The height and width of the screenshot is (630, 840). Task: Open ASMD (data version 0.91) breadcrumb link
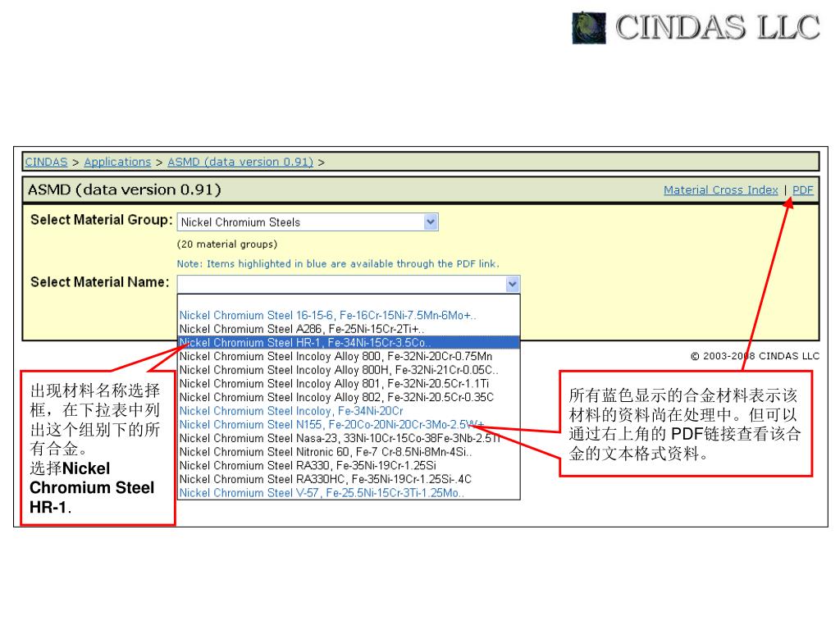[x=240, y=162]
